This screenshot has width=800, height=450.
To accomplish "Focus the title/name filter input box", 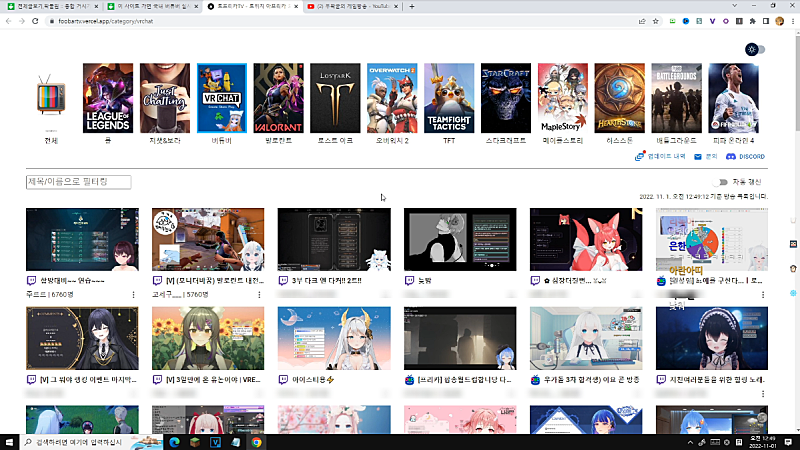I will coord(79,182).
